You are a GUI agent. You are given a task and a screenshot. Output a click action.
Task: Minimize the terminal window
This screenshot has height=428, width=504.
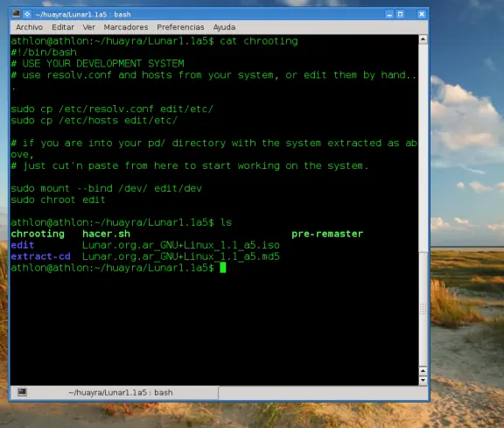click(389, 14)
